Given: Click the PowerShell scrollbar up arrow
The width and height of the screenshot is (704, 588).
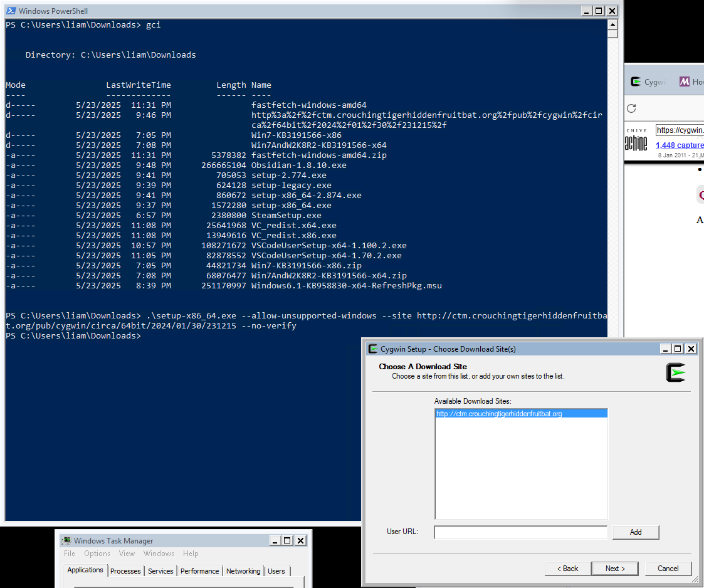Looking at the screenshot, I should (612, 24).
